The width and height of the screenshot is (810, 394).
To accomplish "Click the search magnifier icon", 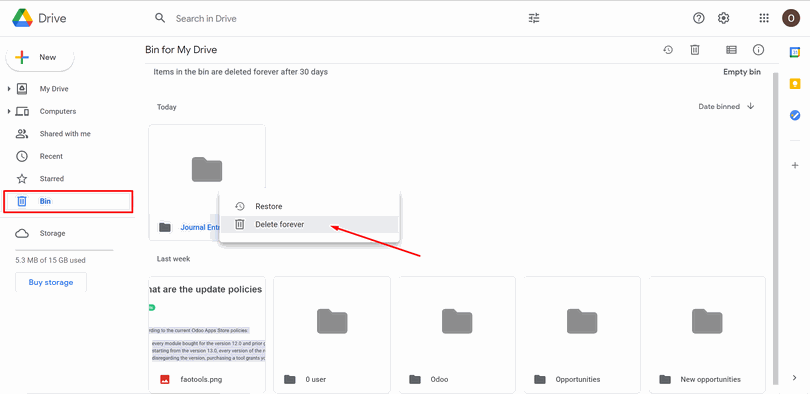I will (x=160, y=18).
